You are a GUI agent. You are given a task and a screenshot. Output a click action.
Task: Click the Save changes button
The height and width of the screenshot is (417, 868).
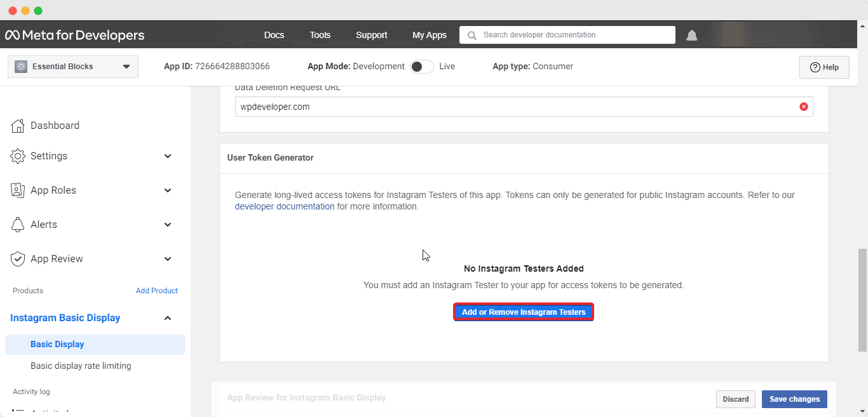click(794, 399)
